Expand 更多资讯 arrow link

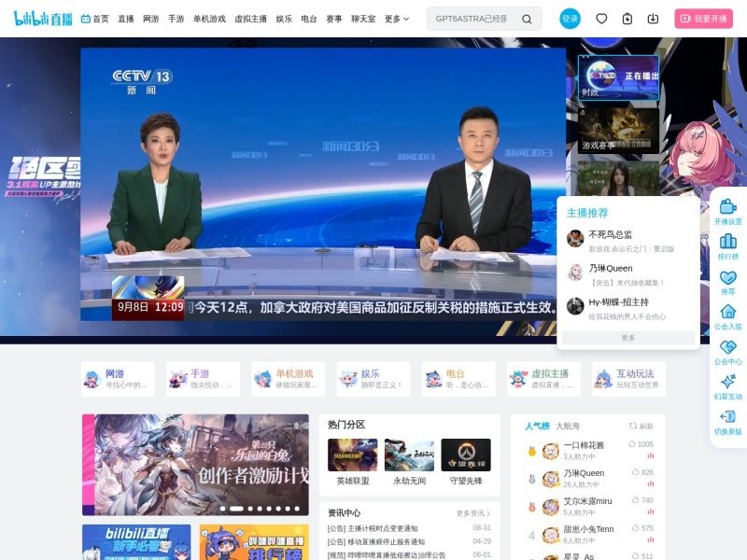tap(473, 513)
